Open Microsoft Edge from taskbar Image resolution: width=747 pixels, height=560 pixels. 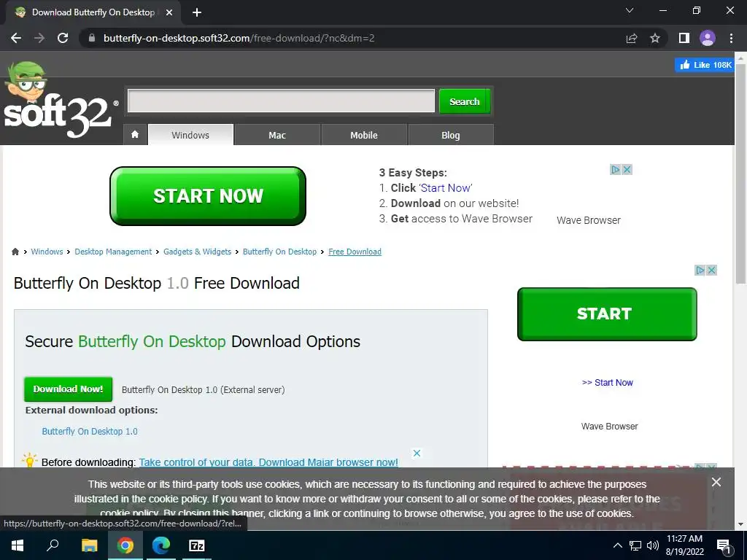point(161,545)
